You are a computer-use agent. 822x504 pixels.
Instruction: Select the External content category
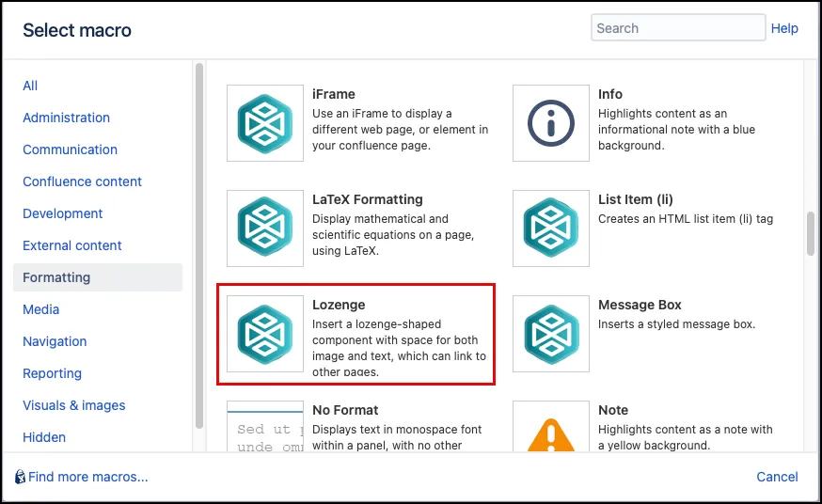[71, 245]
